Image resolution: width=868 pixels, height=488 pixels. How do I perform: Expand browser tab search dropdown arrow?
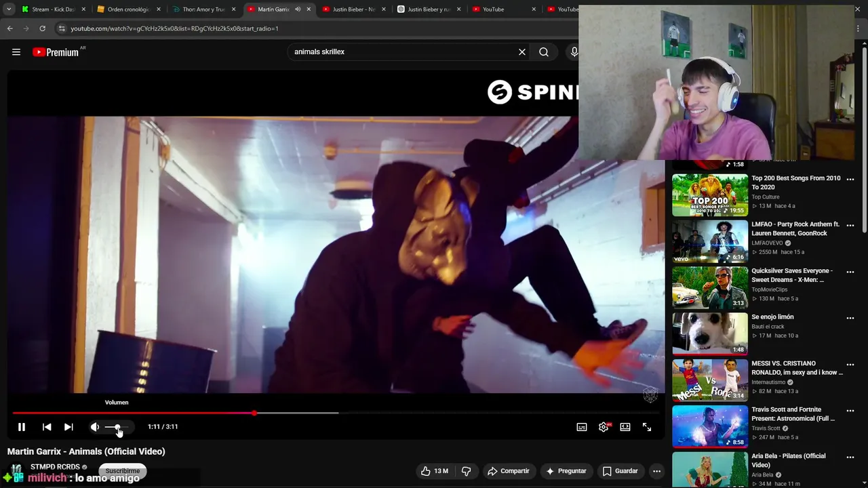coord(8,9)
